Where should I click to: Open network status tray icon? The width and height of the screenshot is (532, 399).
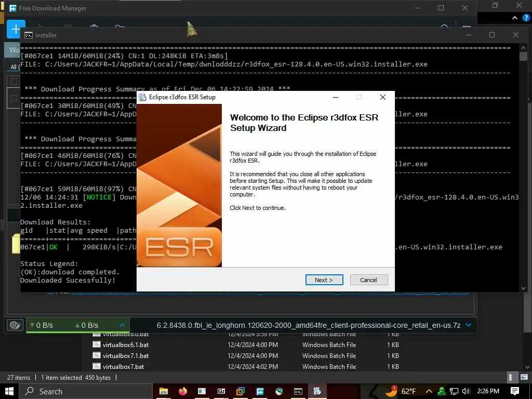pyautogui.click(x=454, y=391)
